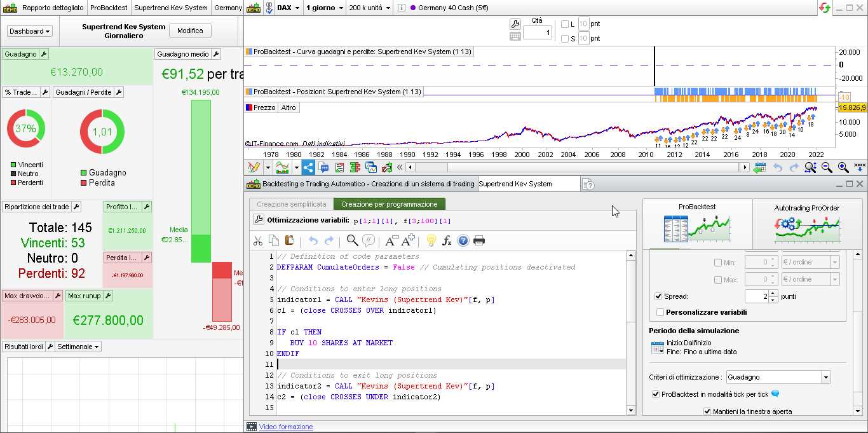Screen dimensions: 868x433
Task: Open the Video formazione link
Action: 285,427
